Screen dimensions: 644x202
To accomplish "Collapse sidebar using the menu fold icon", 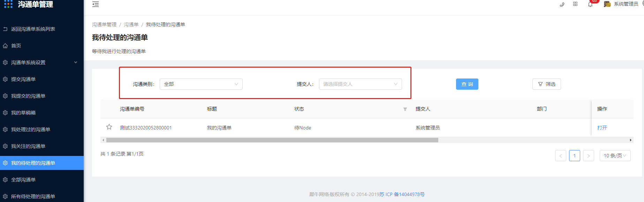I will tap(96, 4).
